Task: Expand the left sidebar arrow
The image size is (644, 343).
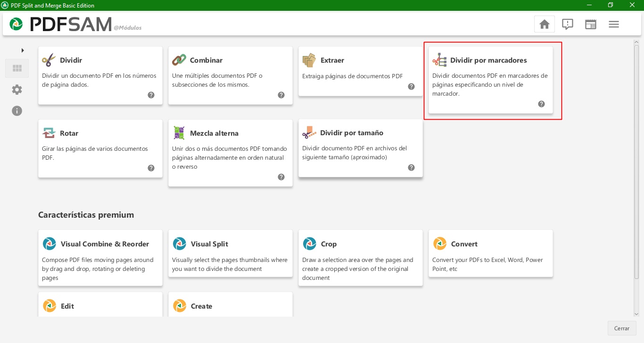Action: (22, 50)
